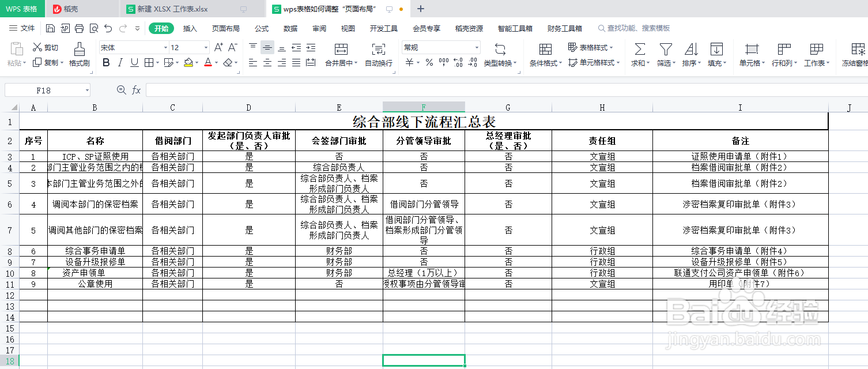Align text left horizontally

point(253,62)
